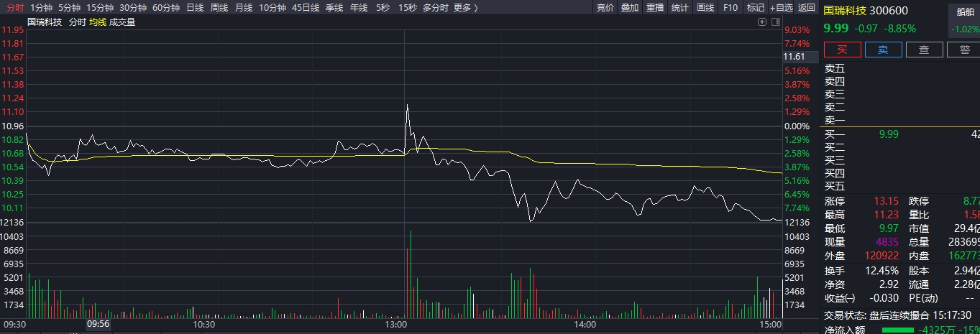Click the blue 卖 (sell) button
980x334 pixels.
[883, 50]
